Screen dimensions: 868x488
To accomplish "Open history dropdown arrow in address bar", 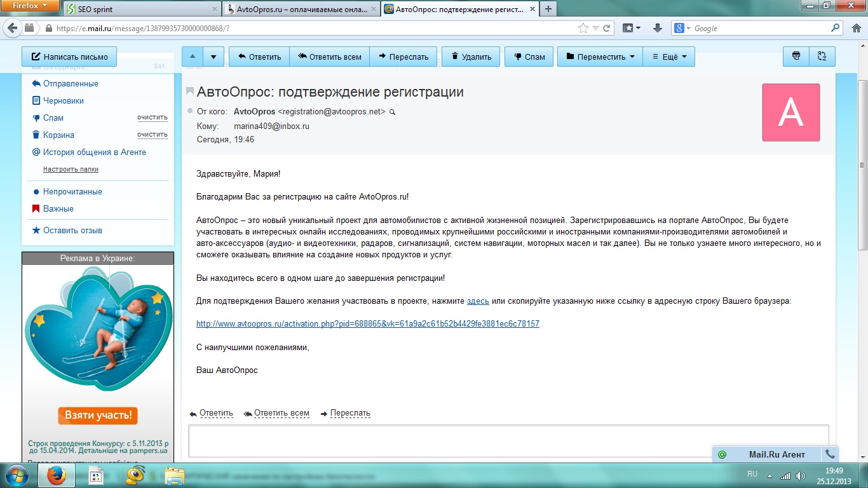I will tap(595, 29).
